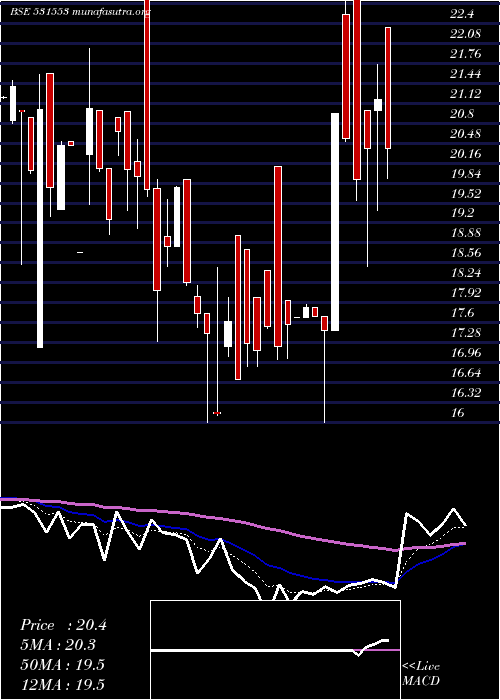
Task: Click the 18.24 price axis label
Action: pos(466,273)
